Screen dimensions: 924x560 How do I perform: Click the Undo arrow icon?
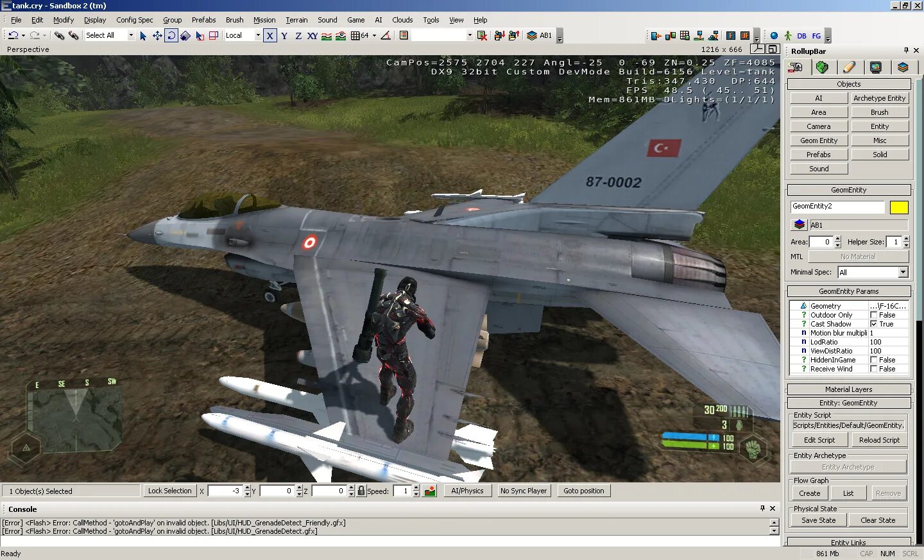[x=13, y=35]
